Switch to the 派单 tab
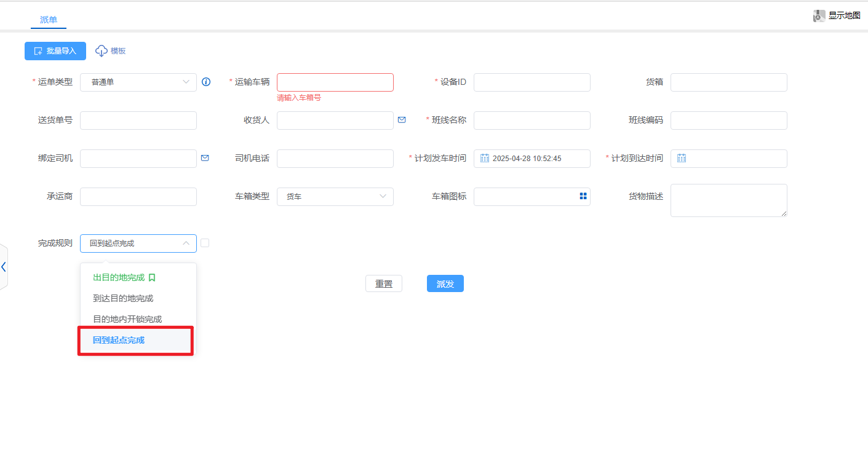 tap(49, 20)
